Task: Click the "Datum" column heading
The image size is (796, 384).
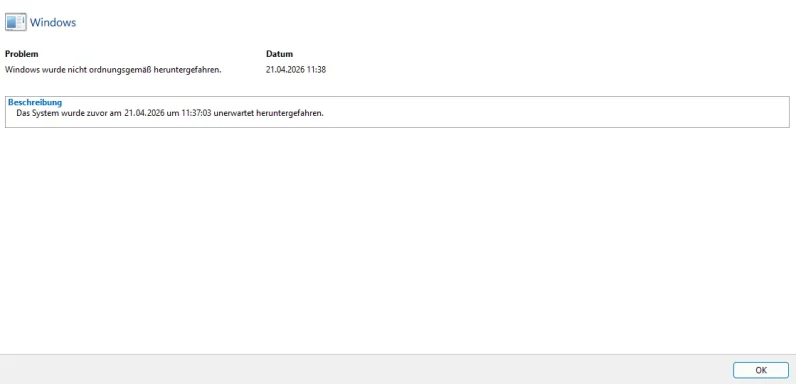Action: (x=279, y=54)
